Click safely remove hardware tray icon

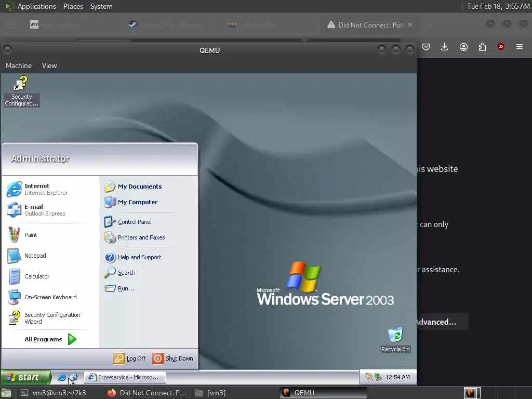pos(377,377)
